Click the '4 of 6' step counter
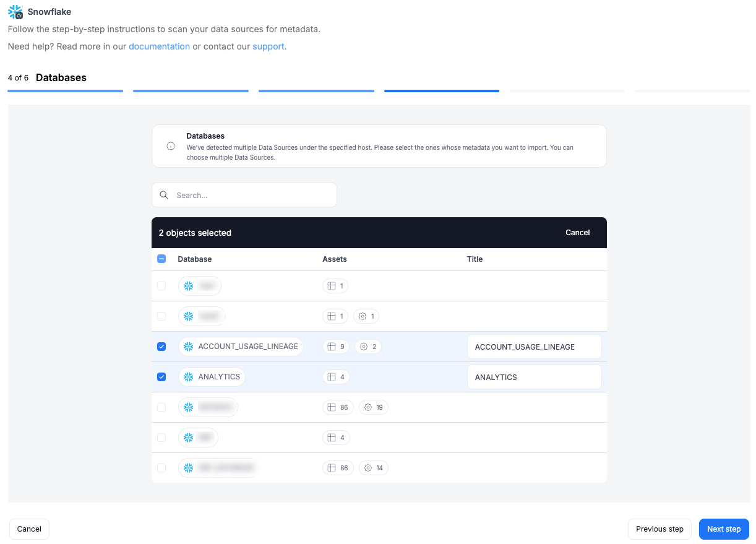This screenshot has height=544, width=756. click(x=18, y=78)
